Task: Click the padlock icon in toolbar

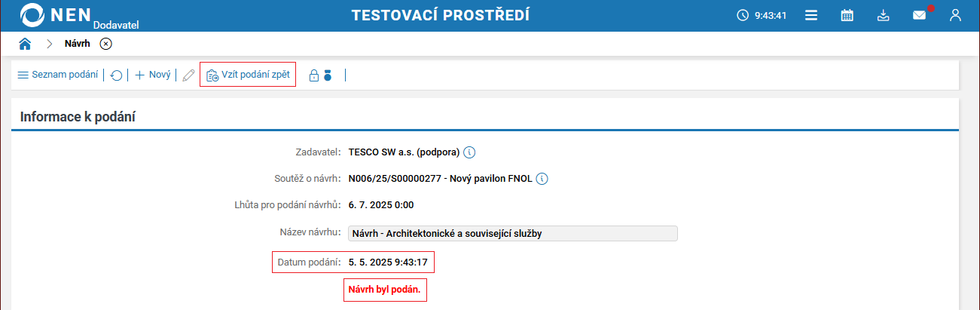Action: (314, 75)
